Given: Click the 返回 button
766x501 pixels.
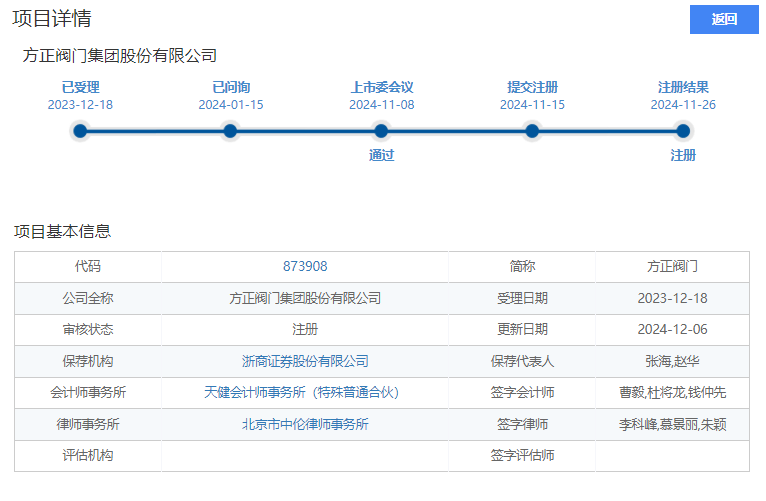Looking at the screenshot, I should click(724, 20).
